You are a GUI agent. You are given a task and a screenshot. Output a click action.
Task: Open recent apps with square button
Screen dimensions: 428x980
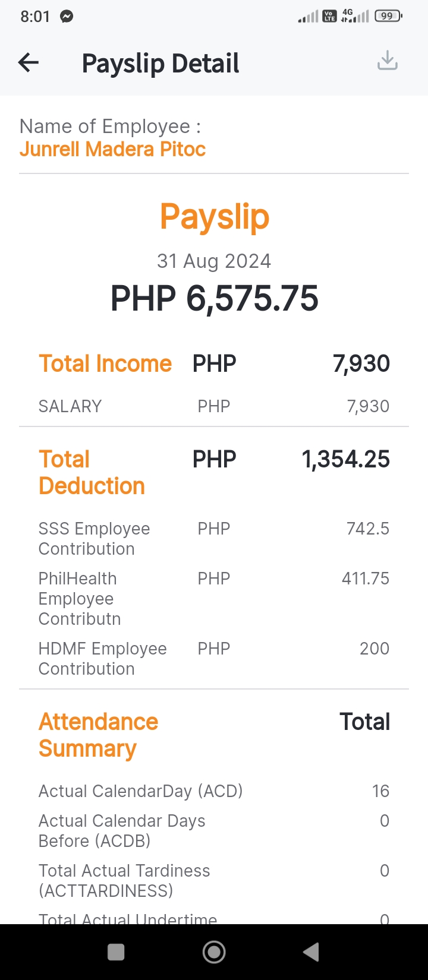coord(116,952)
